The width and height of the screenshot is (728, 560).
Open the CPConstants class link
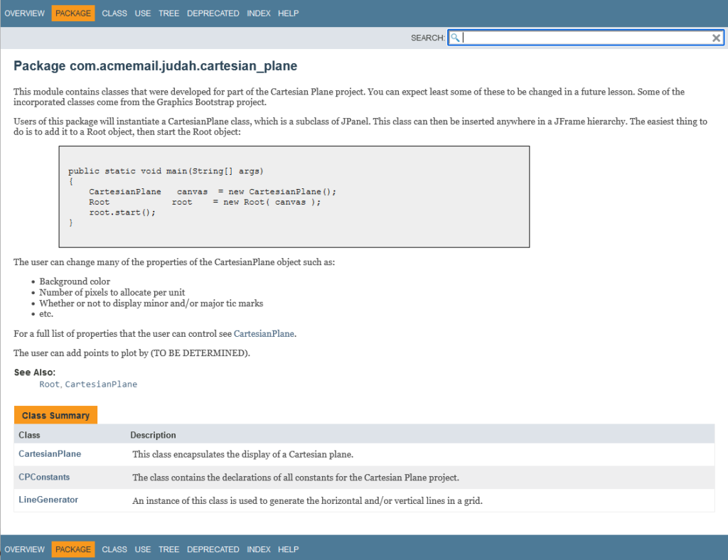tap(44, 477)
